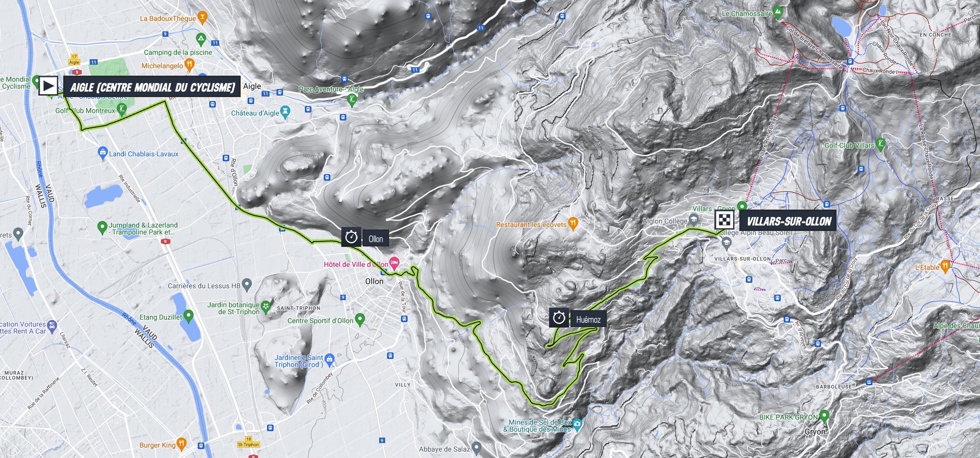Select the Ollon stopwatch checkpoint icon
The width and height of the screenshot is (980, 458).
click(x=352, y=237)
